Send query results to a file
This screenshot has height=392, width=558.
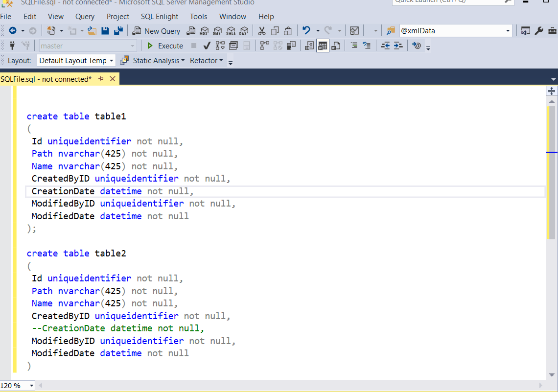click(335, 45)
